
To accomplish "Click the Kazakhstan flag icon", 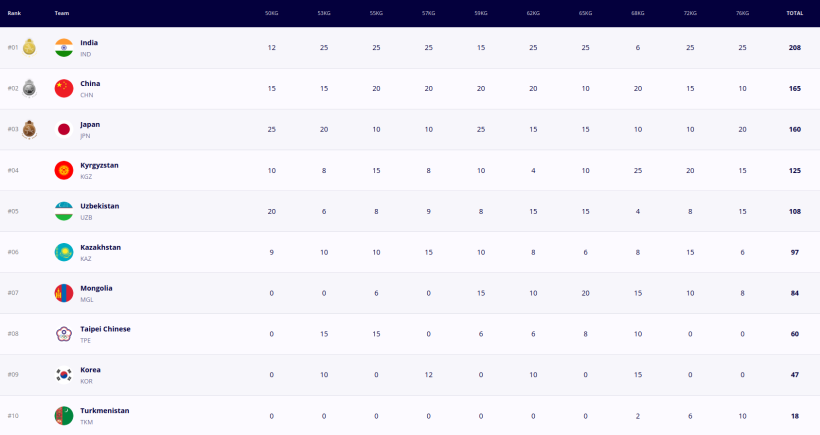I will 64,252.
